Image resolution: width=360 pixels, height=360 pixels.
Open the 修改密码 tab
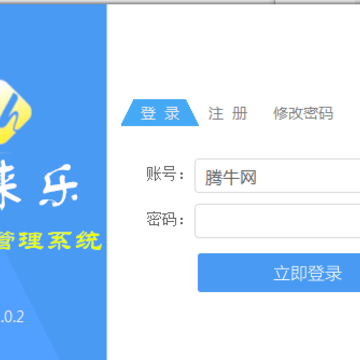[303, 113]
